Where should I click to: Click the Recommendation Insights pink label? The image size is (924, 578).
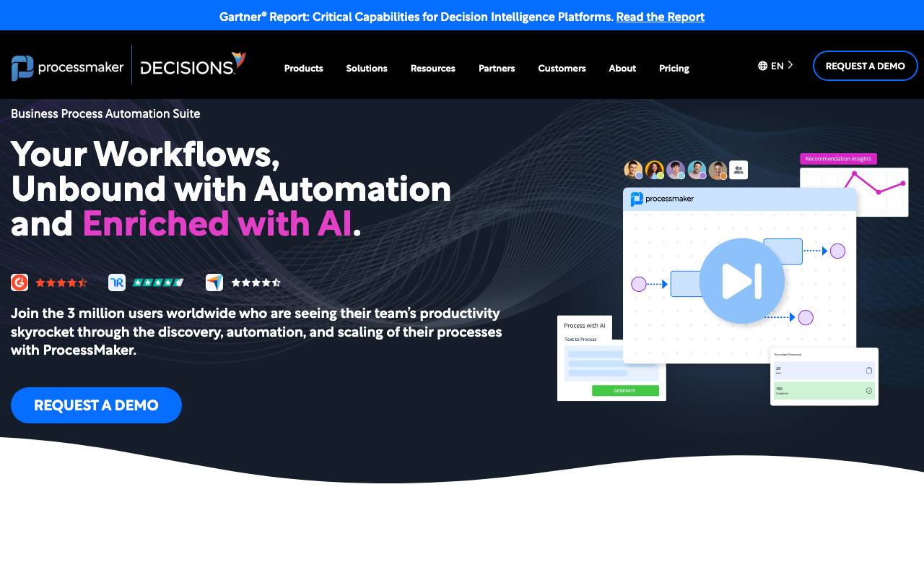[x=838, y=158]
